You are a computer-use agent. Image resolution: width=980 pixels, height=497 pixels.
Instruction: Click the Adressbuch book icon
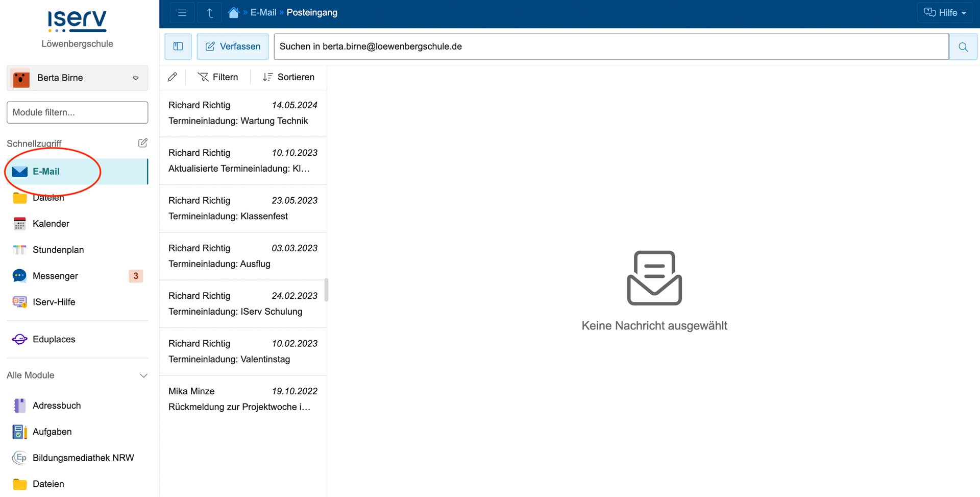click(x=19, y=406)
